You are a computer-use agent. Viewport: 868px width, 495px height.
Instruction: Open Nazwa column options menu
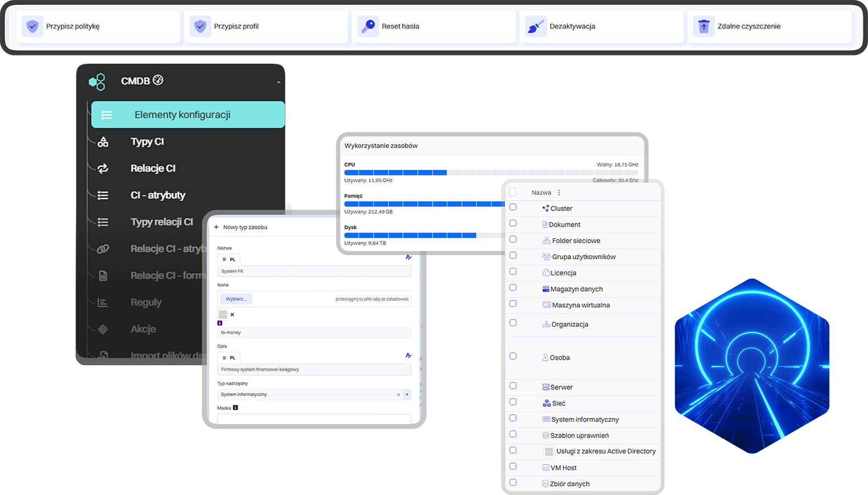pos(559,193)
